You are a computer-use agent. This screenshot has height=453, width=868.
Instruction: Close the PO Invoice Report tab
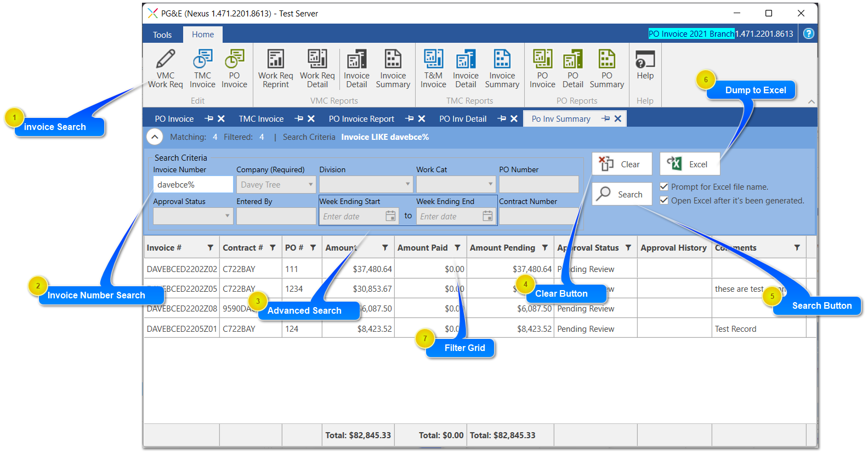point(422,118)
